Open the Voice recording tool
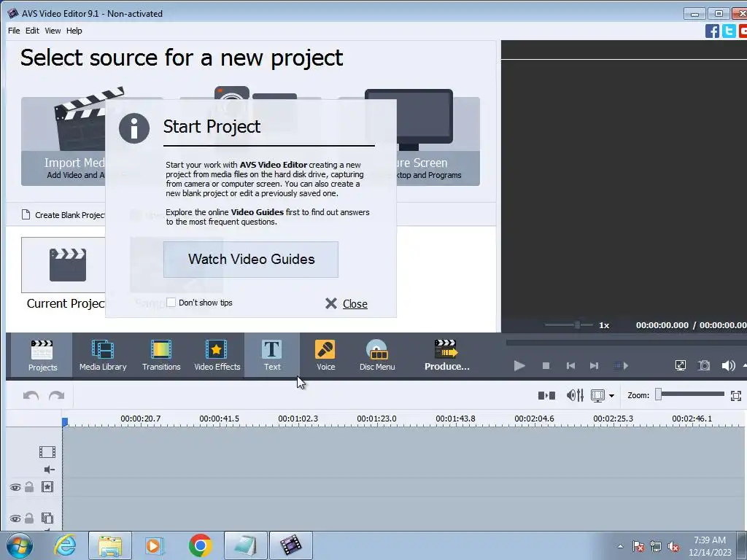The height and width of the screenshot is (560, 747). pyautogui.click(x=326, y=355)
